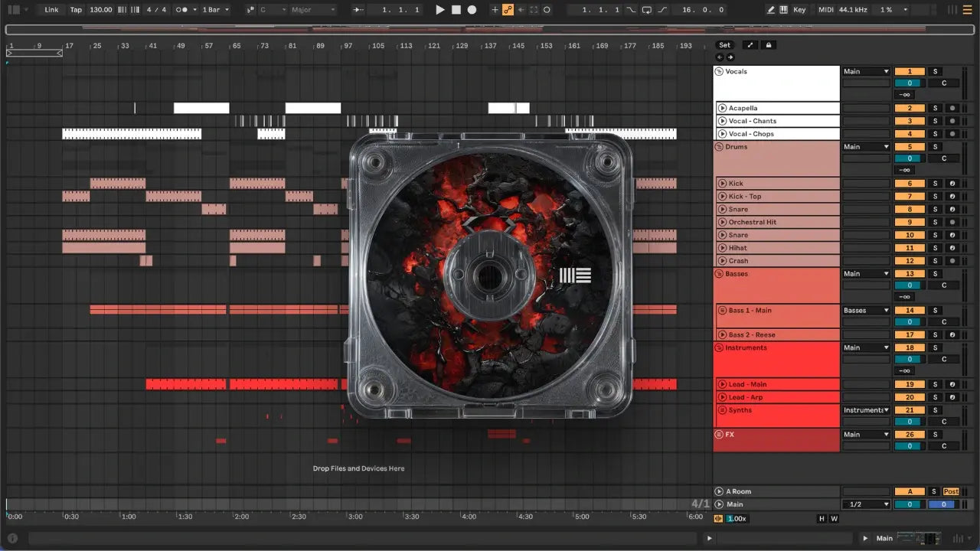
Task: Solo the Acapella track
Action: coord(935,109)
